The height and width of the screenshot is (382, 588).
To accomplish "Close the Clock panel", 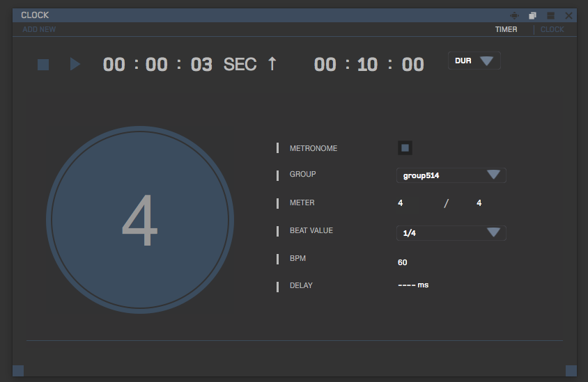I will (568, 15).
